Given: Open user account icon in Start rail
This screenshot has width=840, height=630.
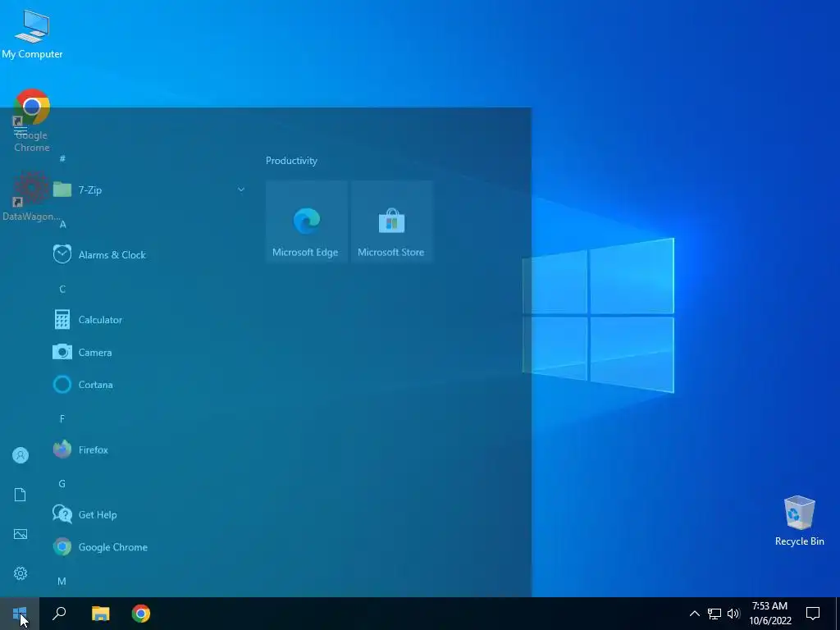Looking at the screenshot, I should (21, 455).
